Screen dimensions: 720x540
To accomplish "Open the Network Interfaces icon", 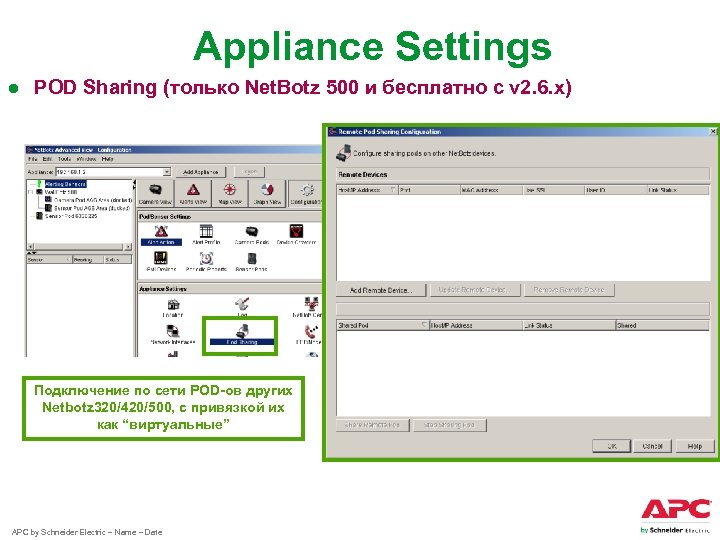I will 173,335.
